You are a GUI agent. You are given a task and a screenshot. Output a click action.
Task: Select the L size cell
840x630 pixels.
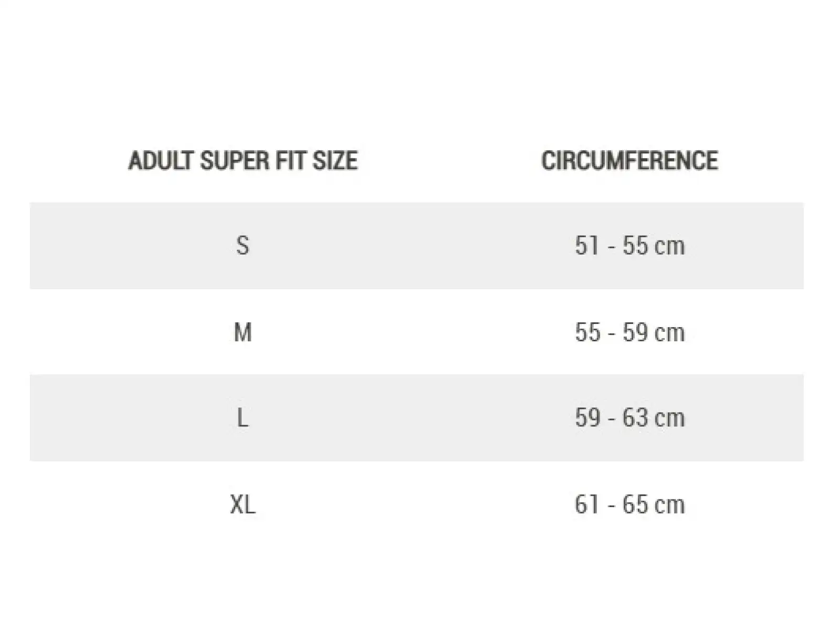point(243,418)
